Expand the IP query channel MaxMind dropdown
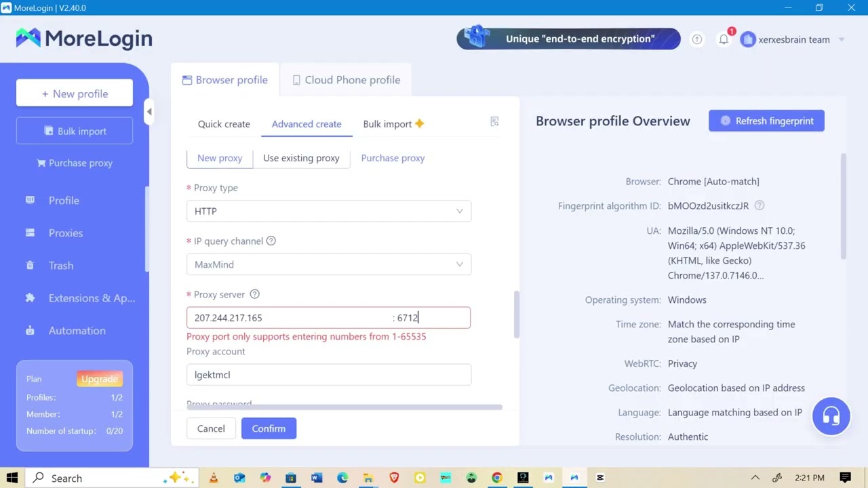Viewport: 868px width, 488px height. coord(329,264)
